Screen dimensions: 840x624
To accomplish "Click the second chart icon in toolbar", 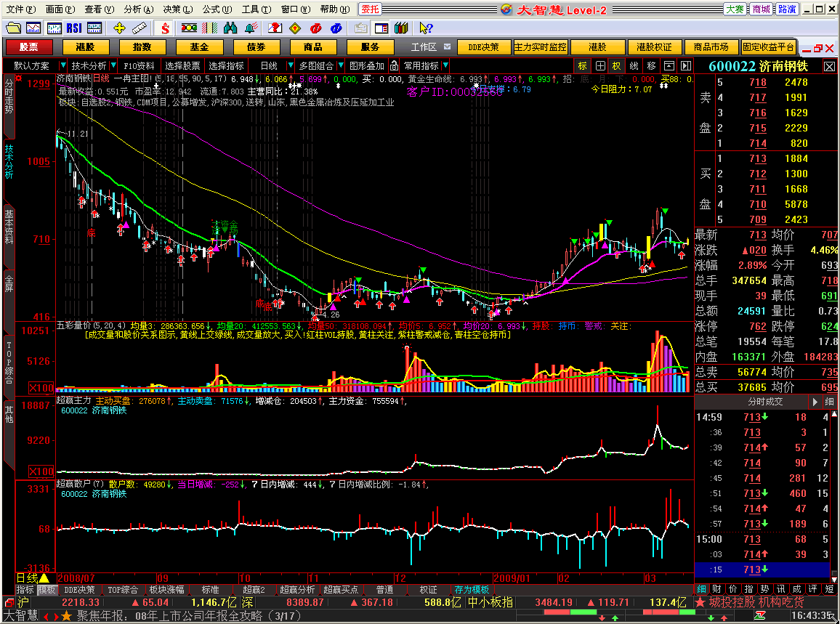I will [33, 28].
